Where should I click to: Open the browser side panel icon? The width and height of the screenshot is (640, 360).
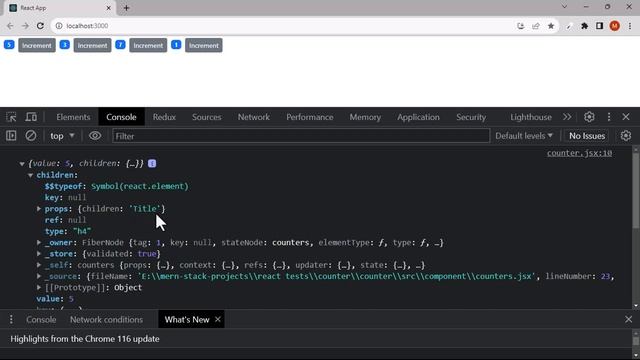(x=599, y=26)
